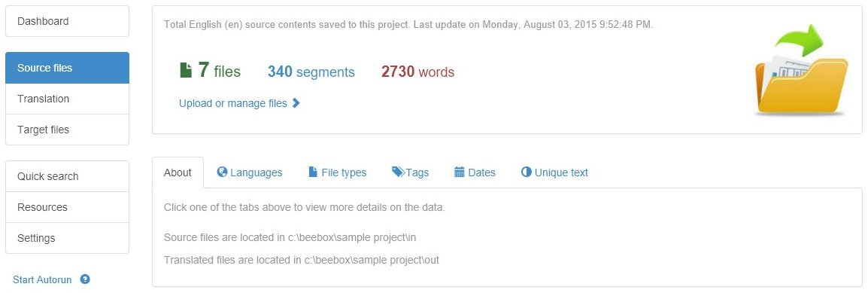Go to Target files in sidebar
868x293 pixels.
[x=67, y=130]
